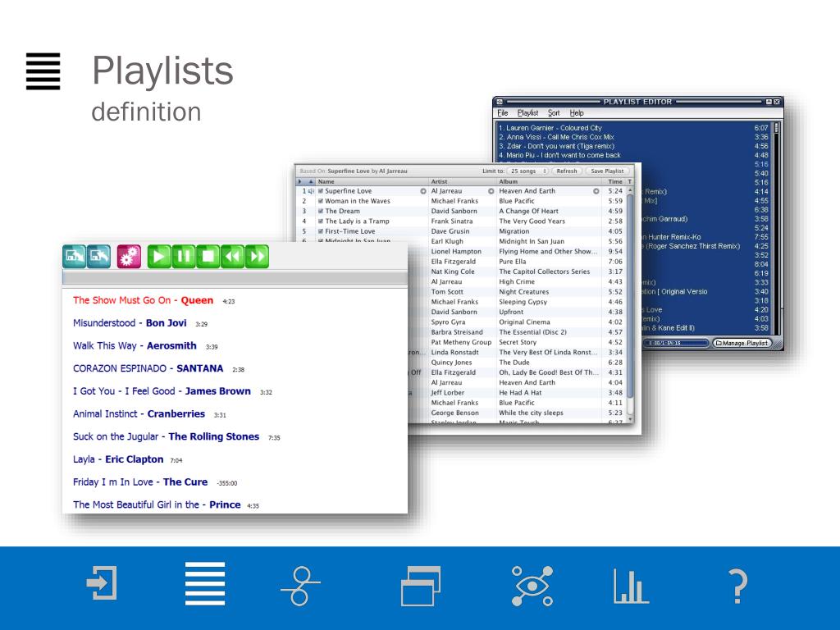Select Zdar - Don't you want entry
Image resolution: width=840 pixels, height=630 pixels.
[x=556, y=146]
